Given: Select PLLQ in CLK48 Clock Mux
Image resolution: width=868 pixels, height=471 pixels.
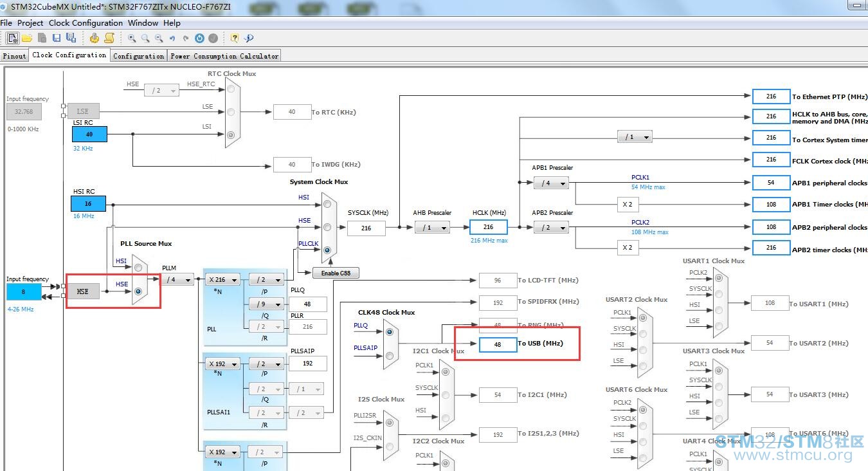Looking at the screenshot, I should click(390, 332).
